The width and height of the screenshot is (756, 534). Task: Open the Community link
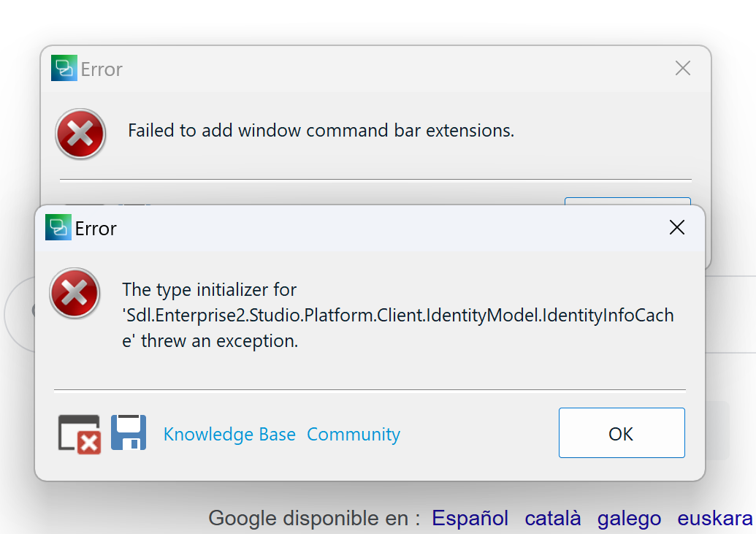354,434
